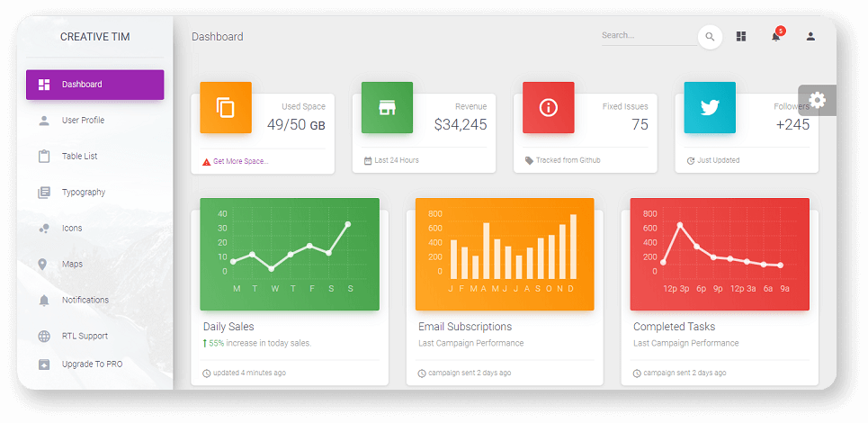Click the Email Subscriptions card title

pos(465,327)
